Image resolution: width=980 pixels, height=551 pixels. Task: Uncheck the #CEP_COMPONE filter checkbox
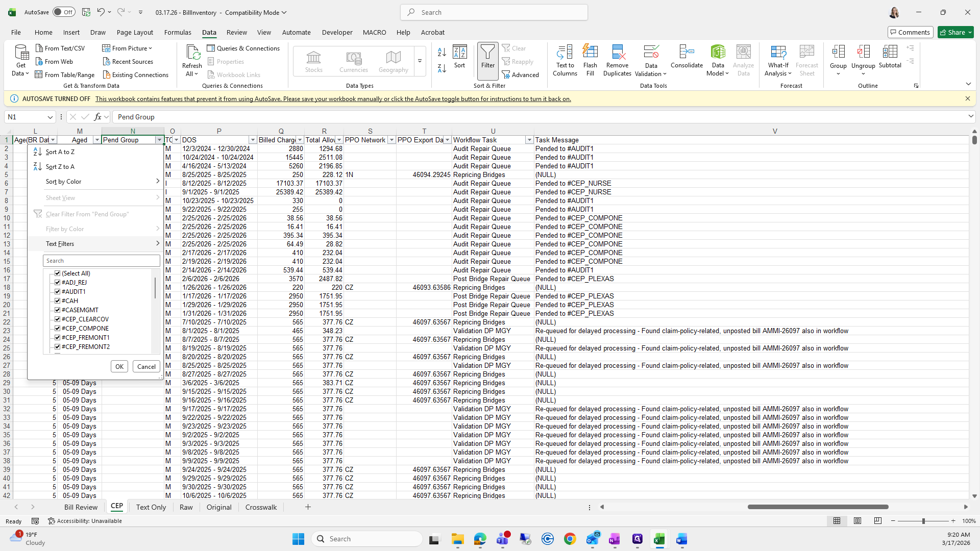pos(58,329)
